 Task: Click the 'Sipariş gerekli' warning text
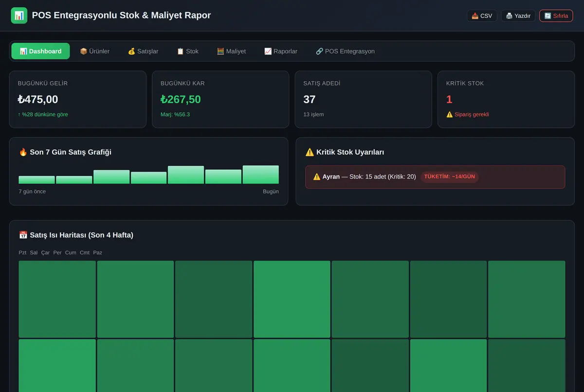[x=468, y=114]
